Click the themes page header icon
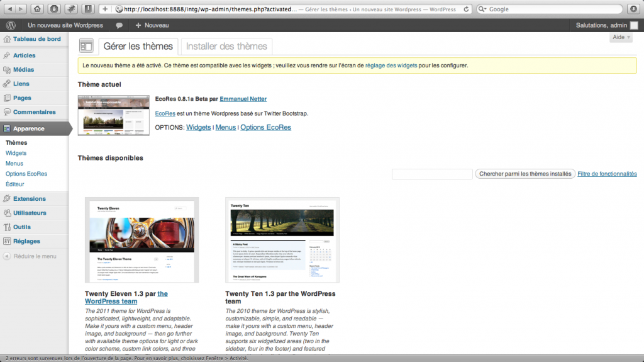Image resolution: width=644 pixels, height=362 pixels. pos(86,46)
